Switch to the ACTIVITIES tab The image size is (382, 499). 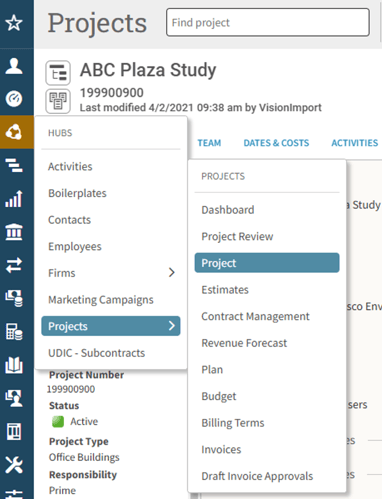(x=355, y=143)
